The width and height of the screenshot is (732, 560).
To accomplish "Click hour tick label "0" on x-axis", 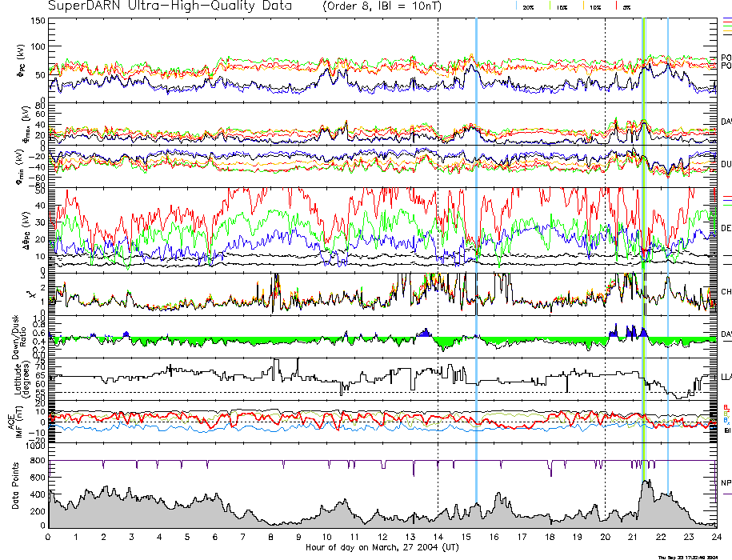I will (x=48, y=537).
